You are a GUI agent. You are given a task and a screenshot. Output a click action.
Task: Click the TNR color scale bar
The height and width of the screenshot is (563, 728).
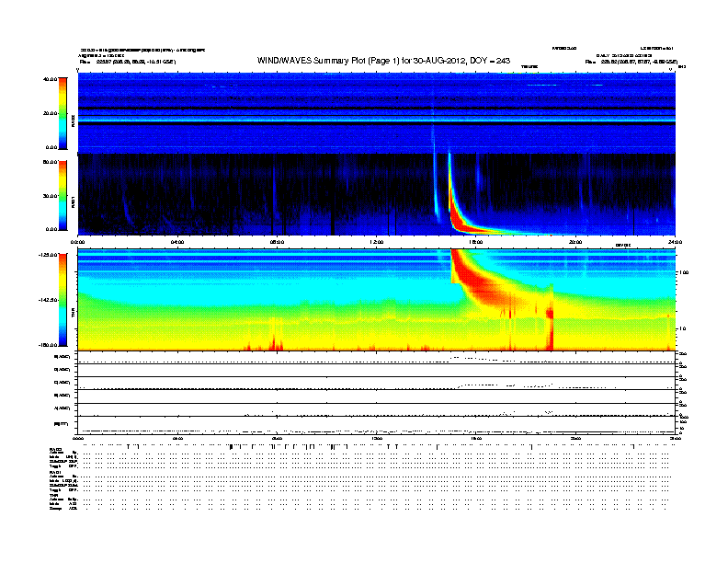pyautogui.click(x=63, y=300)
